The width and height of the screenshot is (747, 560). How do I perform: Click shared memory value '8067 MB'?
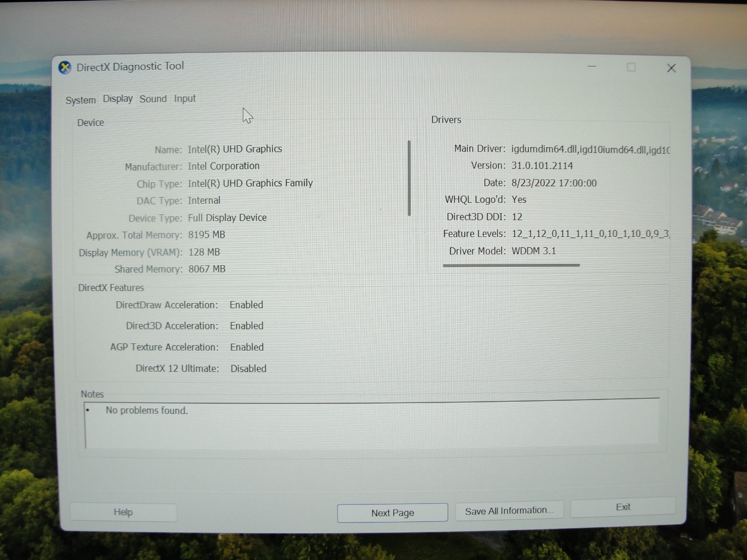pos(207,269)
